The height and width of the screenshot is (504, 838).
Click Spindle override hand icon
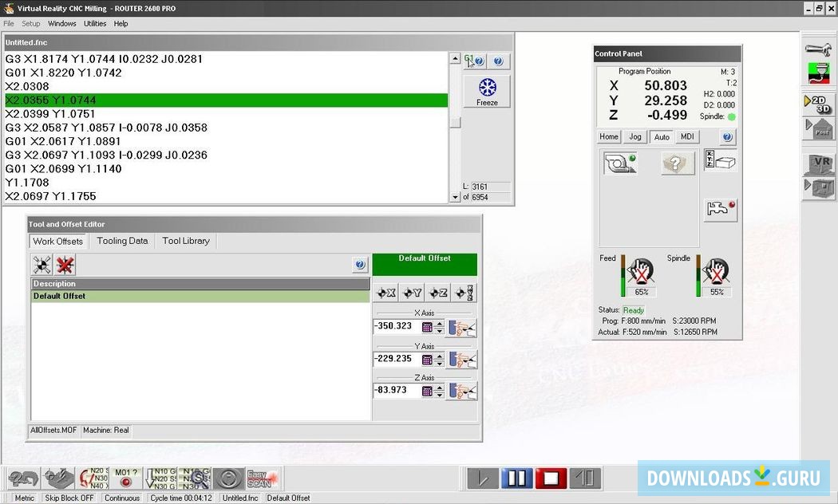(x=716, y=271)
